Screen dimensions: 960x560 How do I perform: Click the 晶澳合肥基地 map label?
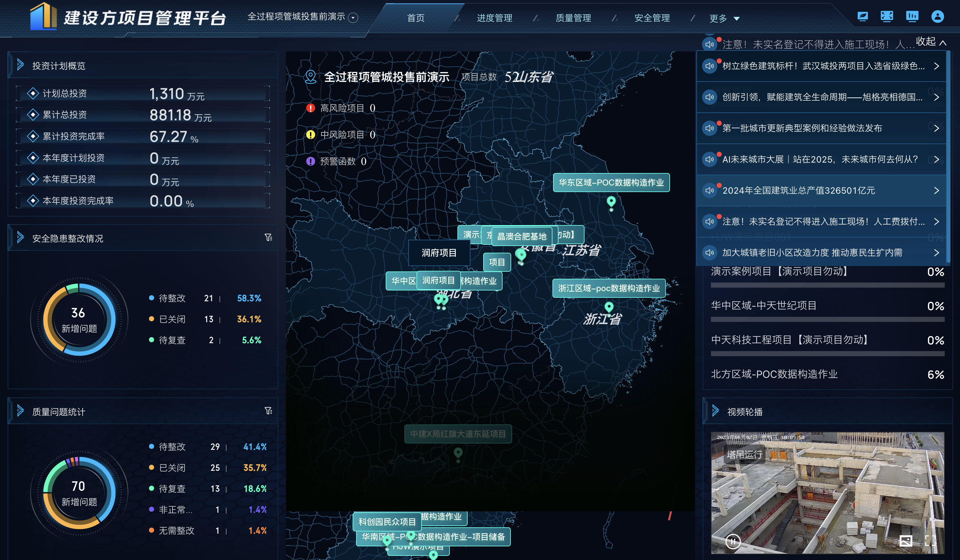coord(521,237)
